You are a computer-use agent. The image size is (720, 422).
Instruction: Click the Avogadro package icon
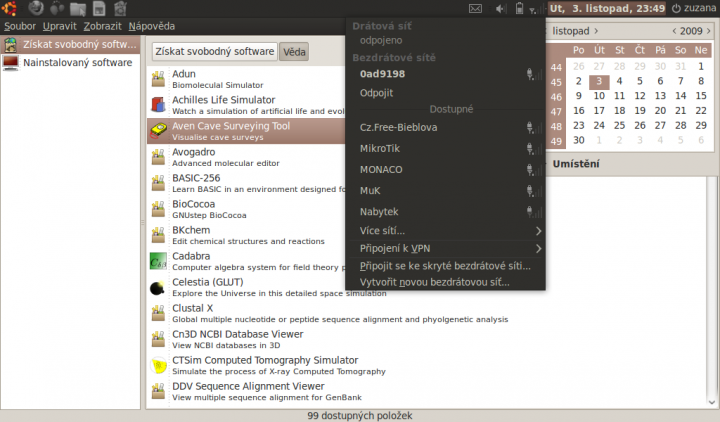click(158, 157)
